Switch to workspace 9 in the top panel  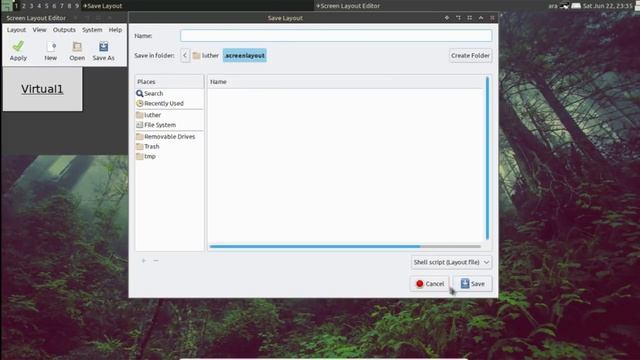[77, 6]
